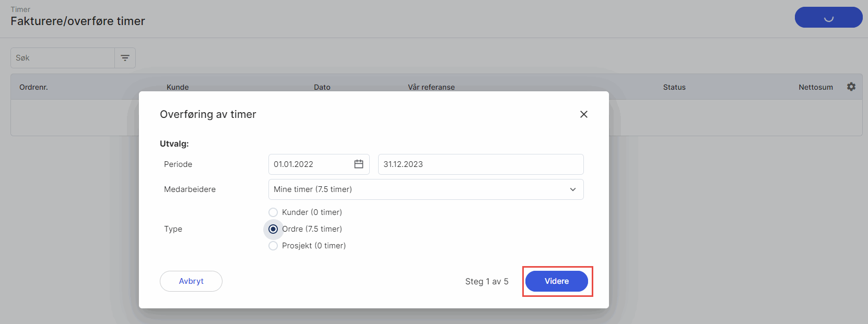Click the Timer breadcrumb label
This screenshot has width=868, height=324.
[20, 9]
